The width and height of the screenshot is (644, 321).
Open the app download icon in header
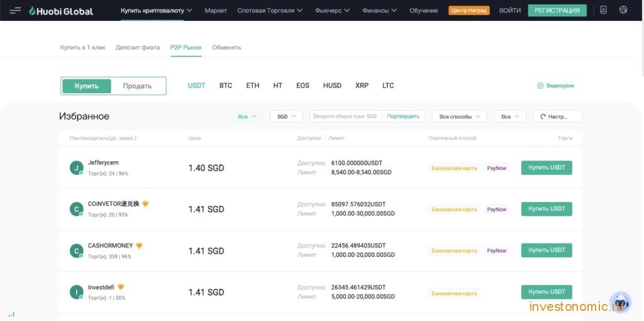[x=603, y=10]
